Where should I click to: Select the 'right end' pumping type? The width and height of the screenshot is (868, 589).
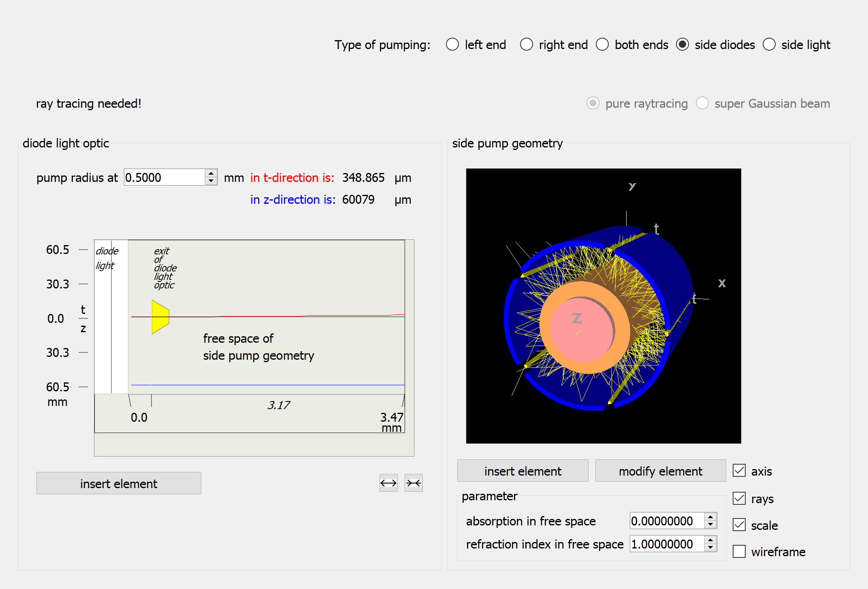tap(527, 45)
